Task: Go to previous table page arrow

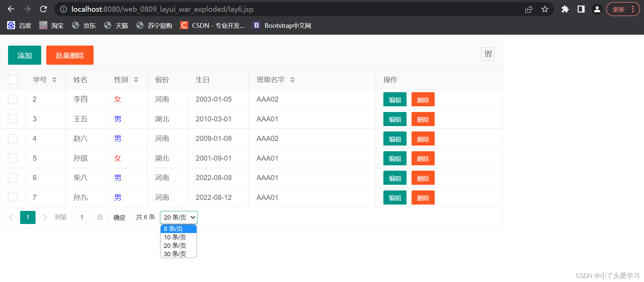Action: click(x=11, y=217)
